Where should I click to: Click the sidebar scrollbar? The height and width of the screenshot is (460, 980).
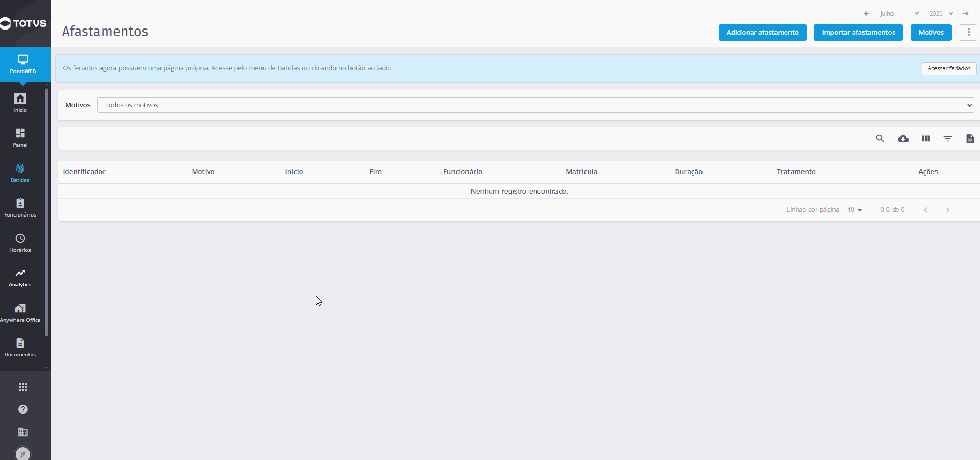point(47,212)
